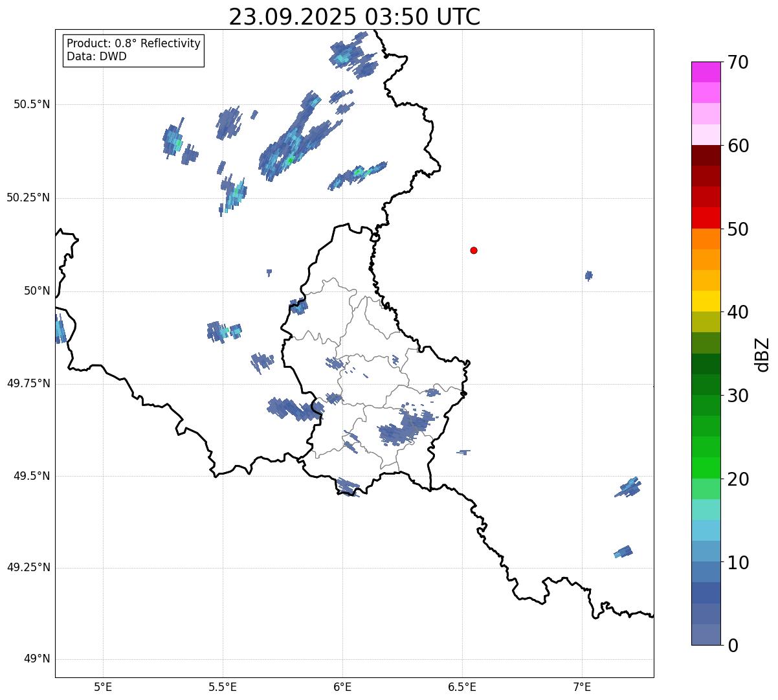Click the yellow 40 dBZ colorbar swatch

point(707,301)
